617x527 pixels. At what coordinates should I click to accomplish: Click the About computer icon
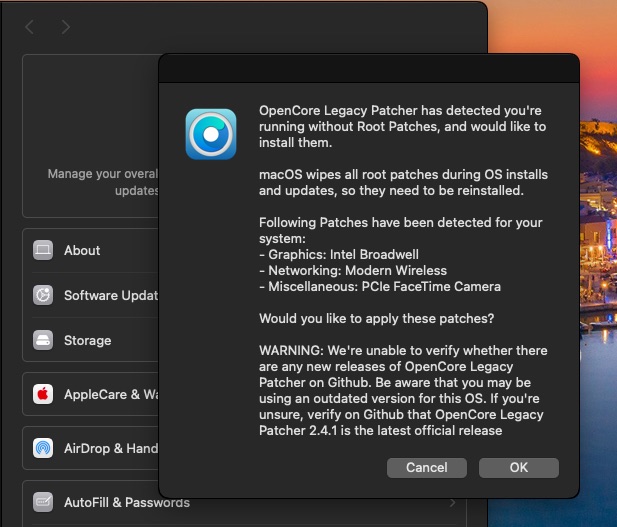click(x=43, y=250)
